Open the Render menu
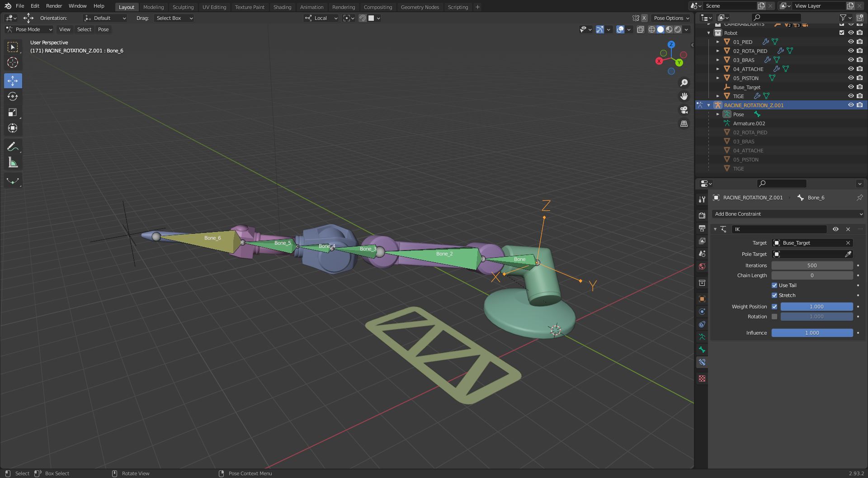 tap(54, 6)
